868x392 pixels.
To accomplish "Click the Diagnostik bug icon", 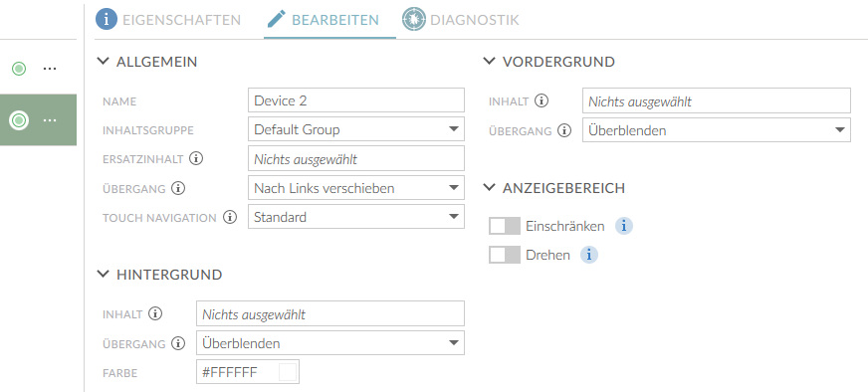I will (x=413, y=19).
